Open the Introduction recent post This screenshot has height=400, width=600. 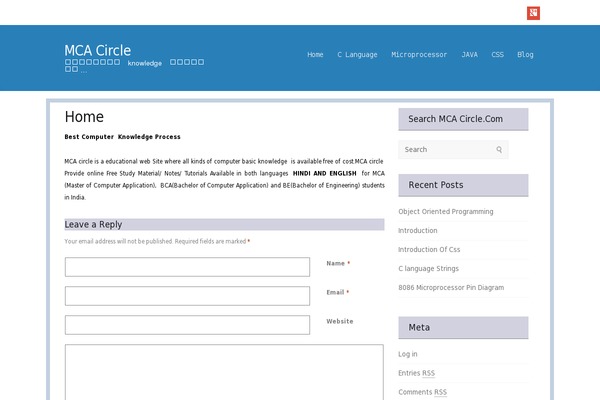[x=417, y=230]
